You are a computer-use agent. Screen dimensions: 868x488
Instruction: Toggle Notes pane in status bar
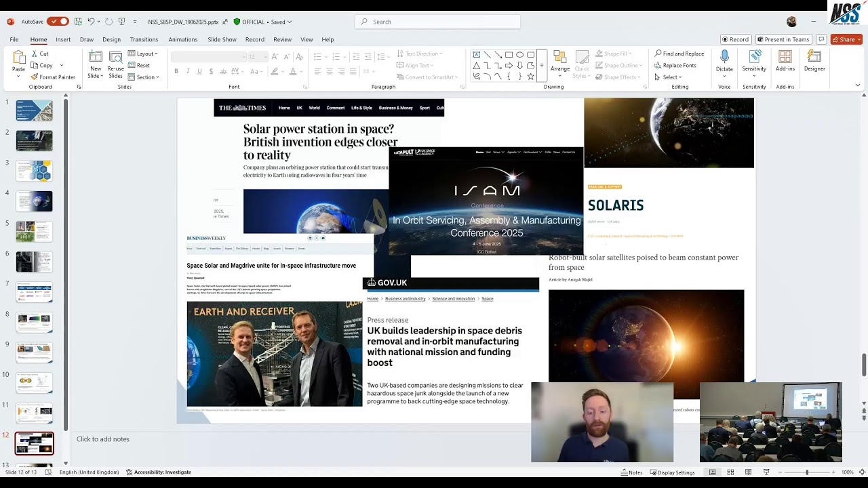click(x=631, y=472)
